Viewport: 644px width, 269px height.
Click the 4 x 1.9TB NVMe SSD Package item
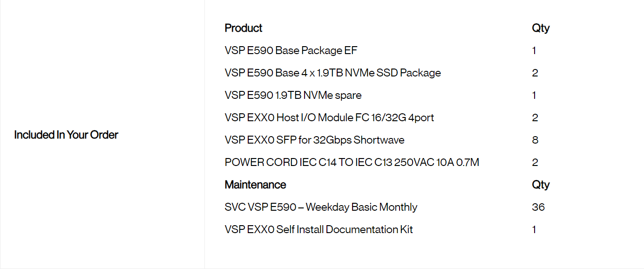click(x=332, y=73)
